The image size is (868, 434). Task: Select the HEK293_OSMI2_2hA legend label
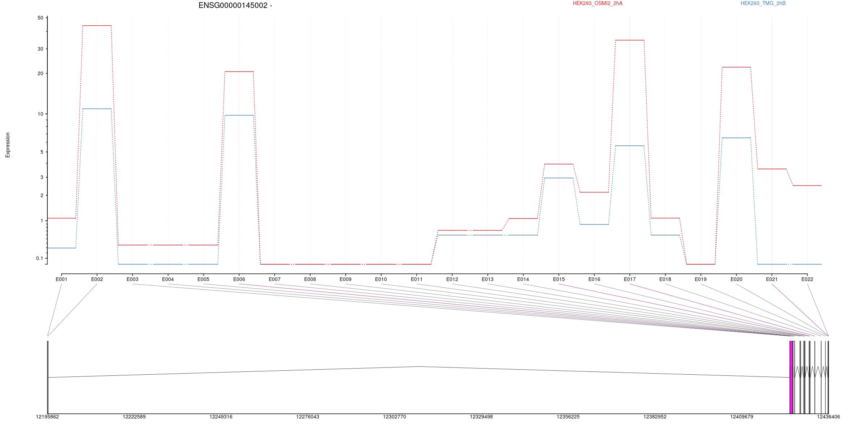[x=597, y=3]
